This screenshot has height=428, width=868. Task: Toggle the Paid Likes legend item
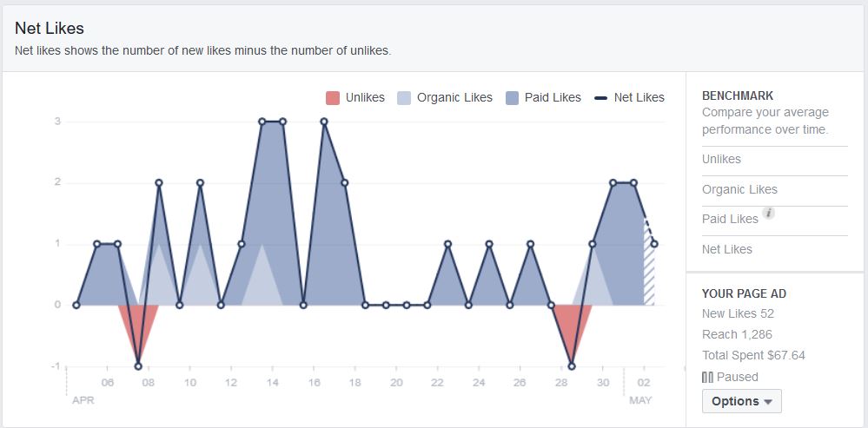point(543,98)
